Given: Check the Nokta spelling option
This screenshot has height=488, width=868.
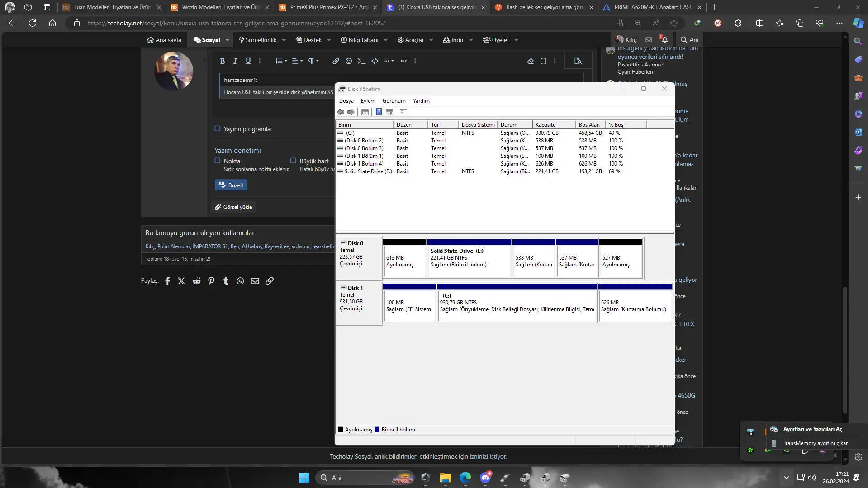Looking at the screenshot, I should 218,161.
